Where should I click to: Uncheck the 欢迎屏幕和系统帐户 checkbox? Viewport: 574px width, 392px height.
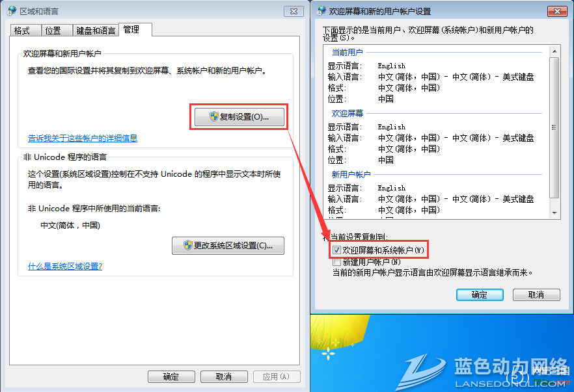(x=336, y=250)
